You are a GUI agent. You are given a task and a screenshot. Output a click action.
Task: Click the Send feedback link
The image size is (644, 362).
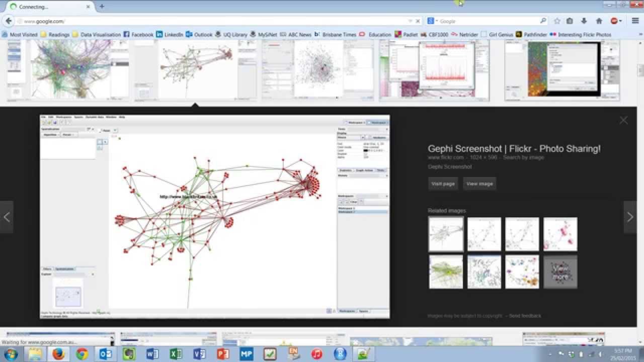pyautogui.click(x=525, y=316)
